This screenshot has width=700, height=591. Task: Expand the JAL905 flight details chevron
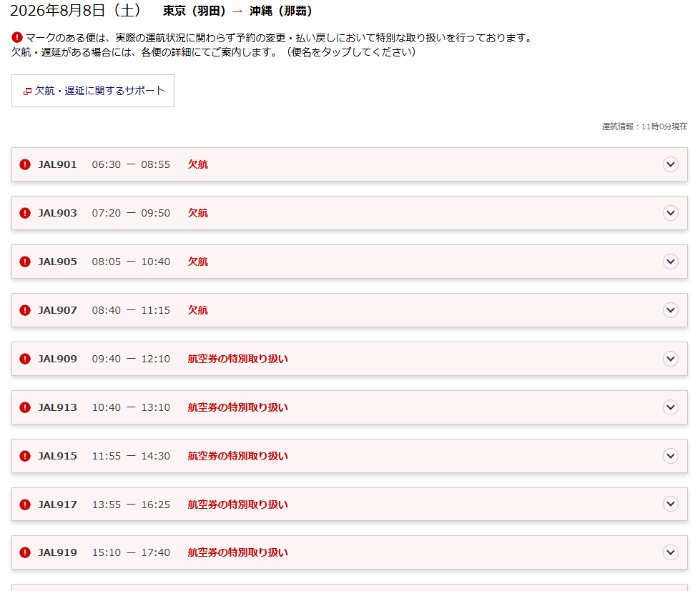click(x=670, y=262)
